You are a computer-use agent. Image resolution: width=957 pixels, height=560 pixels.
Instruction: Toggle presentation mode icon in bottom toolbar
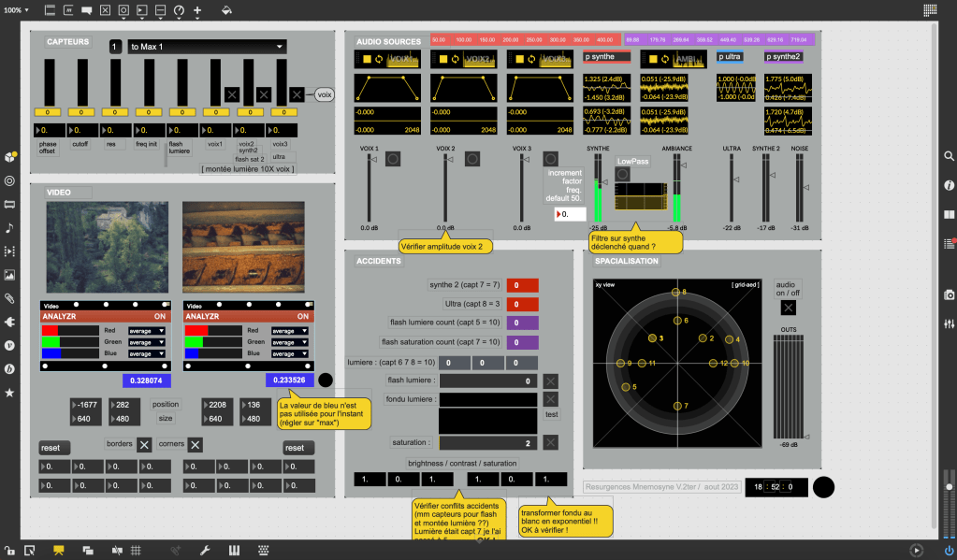(58, 550)
